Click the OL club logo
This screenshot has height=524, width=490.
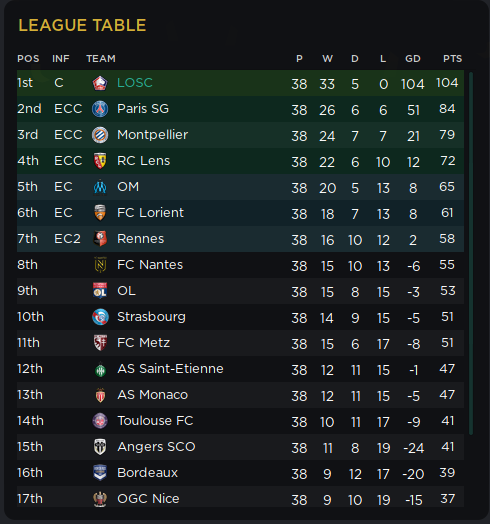(x=100, y=291)
